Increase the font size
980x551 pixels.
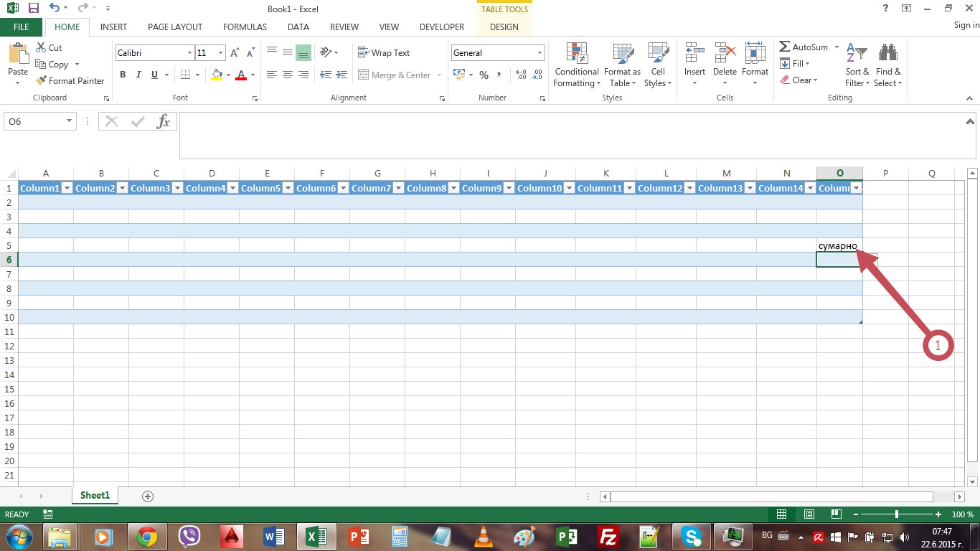click(235, 53)
